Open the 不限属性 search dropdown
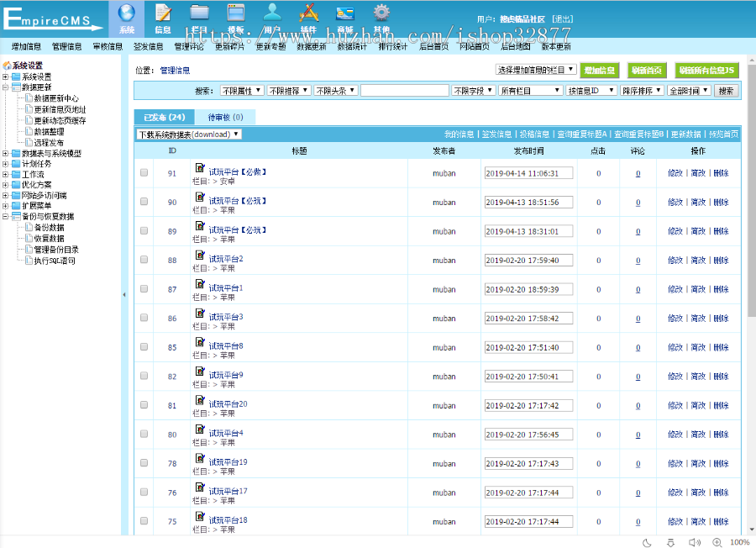This screenshot has width=756, height=548. point(242,91)
